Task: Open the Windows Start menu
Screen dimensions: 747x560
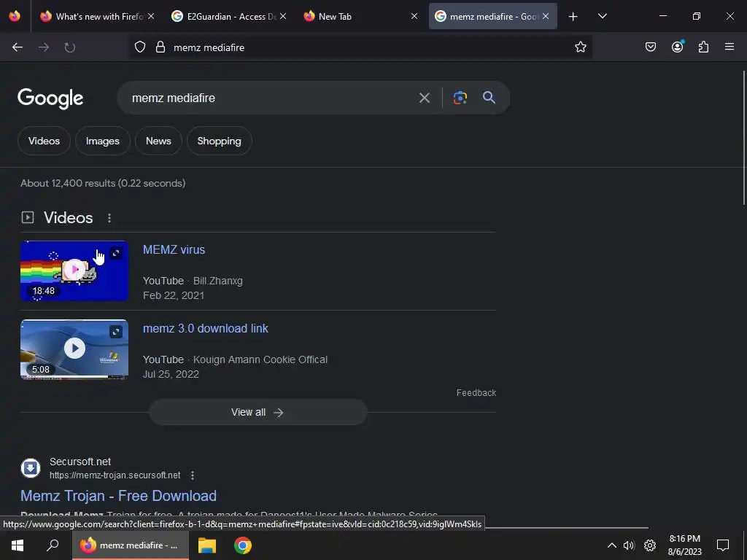Action: pyautogui.click(x=18, y=545)
